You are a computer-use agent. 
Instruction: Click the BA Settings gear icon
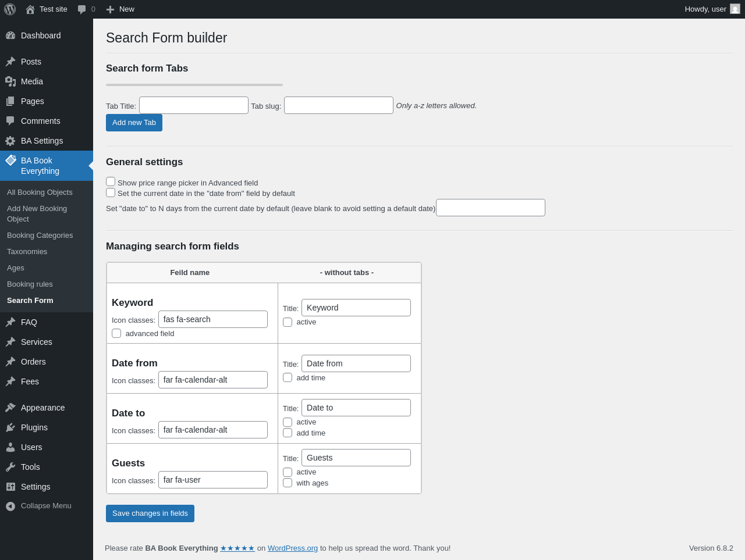(10, 141)
